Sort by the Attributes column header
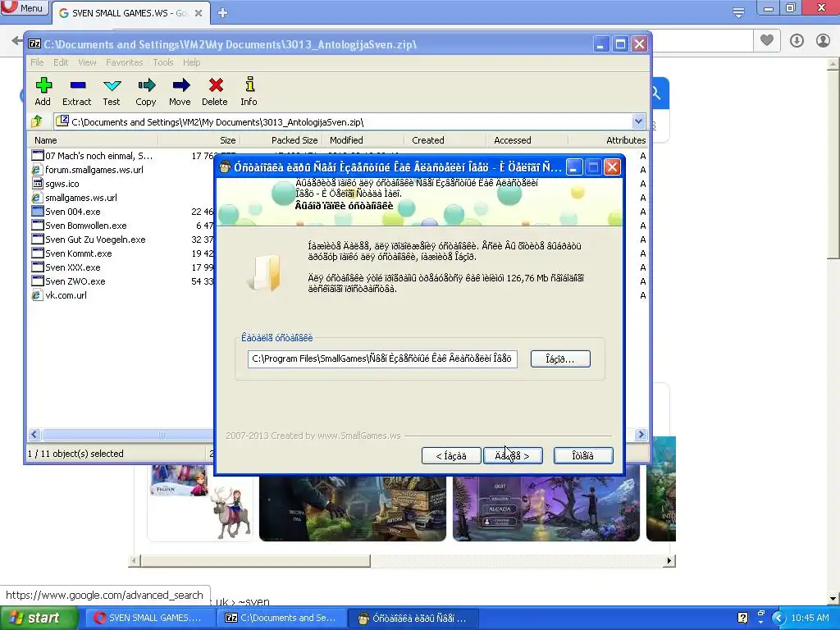Image resolution: width=840 pixels, height=630 pixels. pos(608,140)
